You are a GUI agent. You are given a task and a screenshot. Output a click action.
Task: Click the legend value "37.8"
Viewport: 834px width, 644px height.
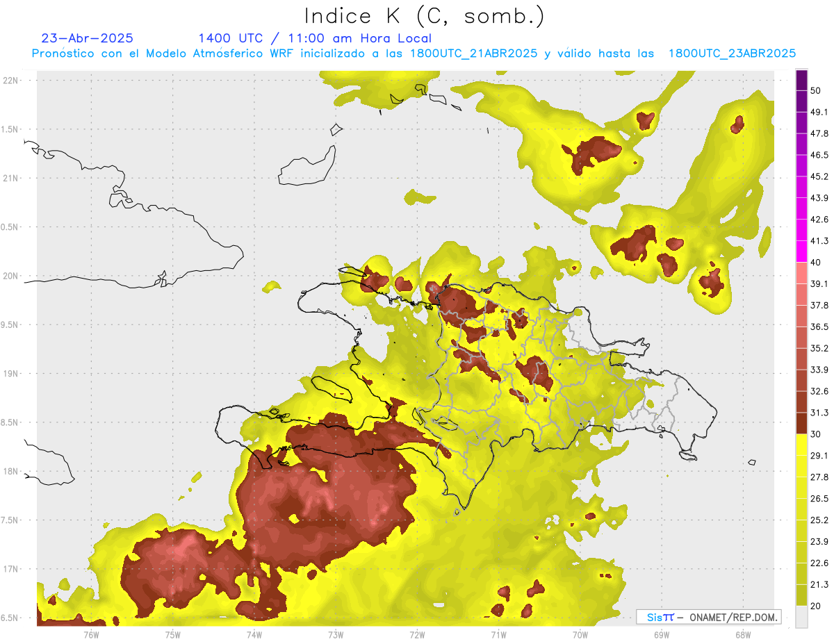819,306
